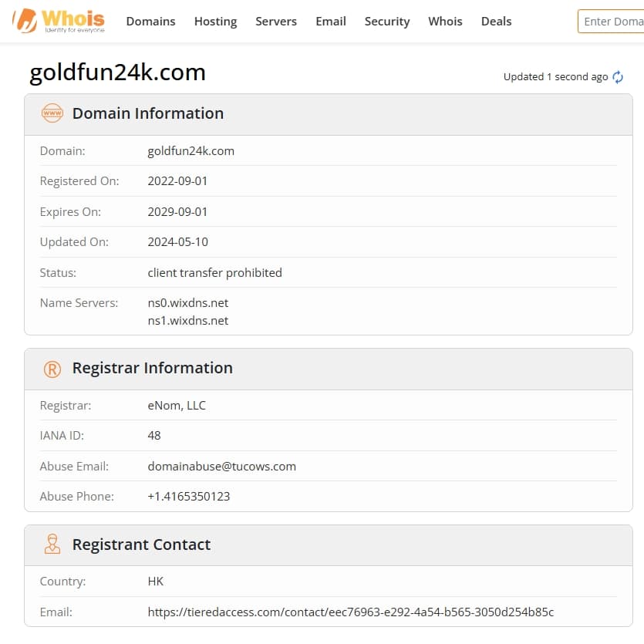This screenshot has width=644, height=644.
Task: Click the 'IANA ID:' label
Action: pos(62,435)
